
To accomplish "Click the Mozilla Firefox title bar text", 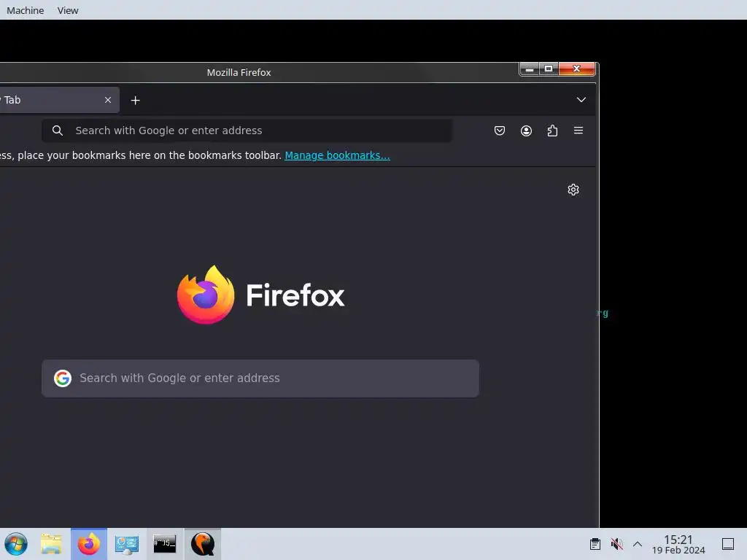I will pyautogui.click(x=239, y=72).
